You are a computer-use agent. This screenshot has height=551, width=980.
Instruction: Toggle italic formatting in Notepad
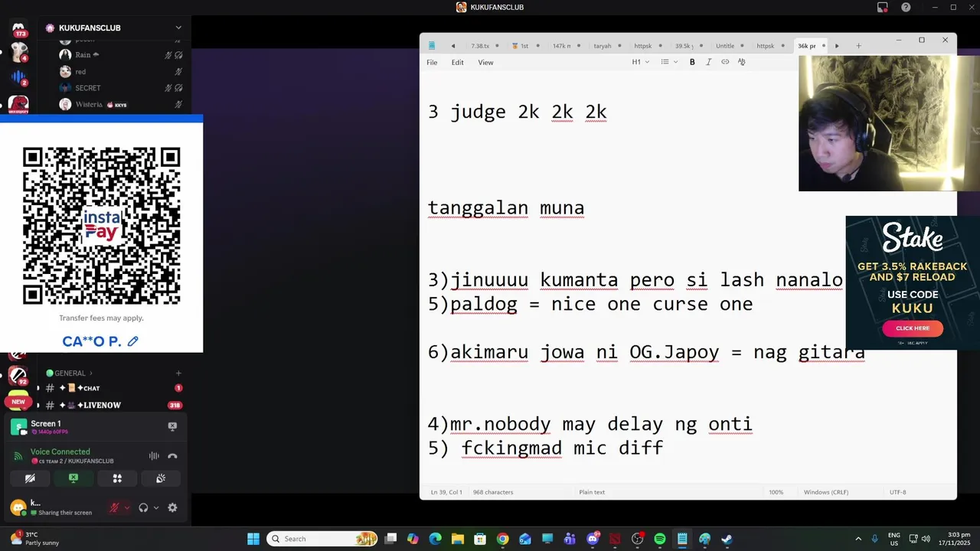tap(708, 62)
